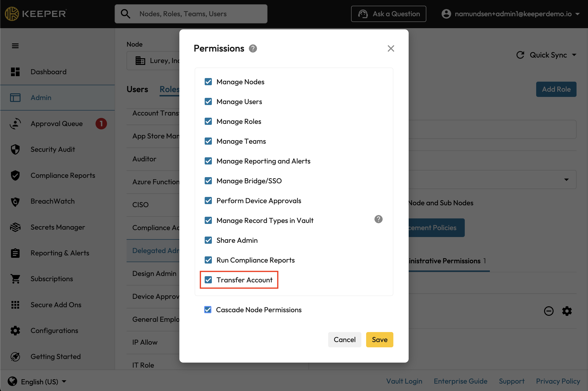Uncheck the Transfer Account checkbox
Screen dimensions: 588x391
pyautogui.click(x=208, y=280)
